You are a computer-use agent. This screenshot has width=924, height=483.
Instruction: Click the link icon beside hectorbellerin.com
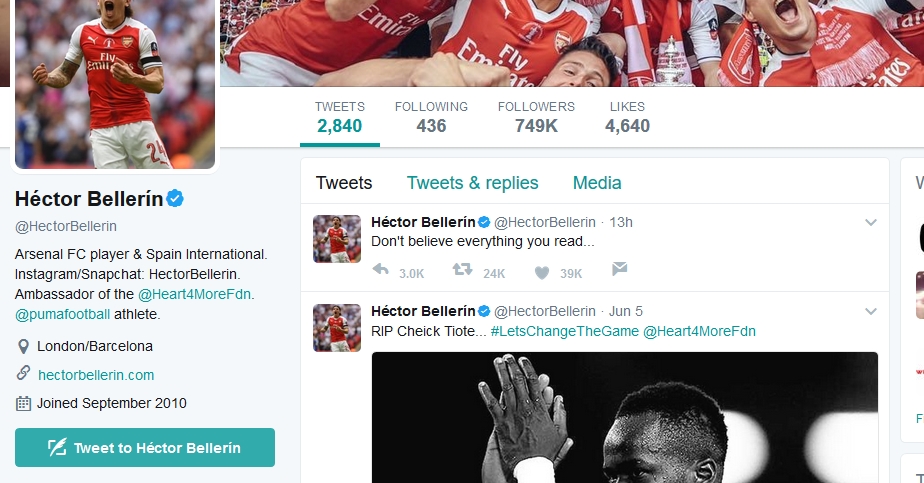[24, 374]
